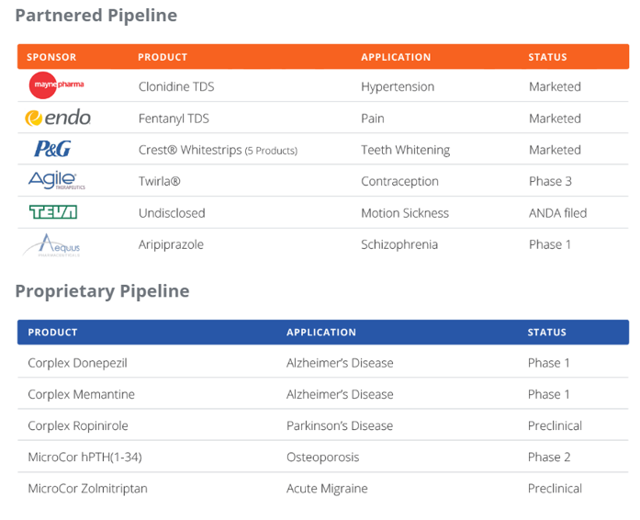Click the Undisclosed product cell
Image resolution: width=640 pixels, height=520 pixels.
pyautogui.click(x=172, y=213)
